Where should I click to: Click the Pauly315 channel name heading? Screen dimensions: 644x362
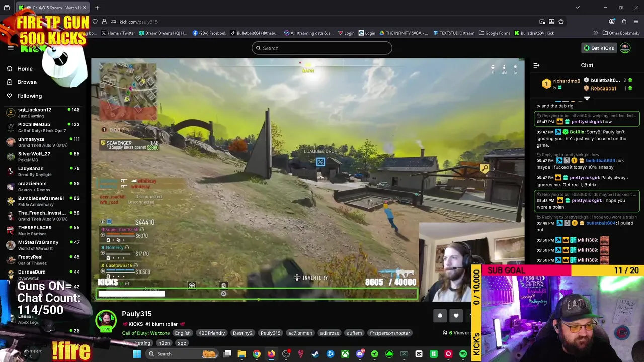pos(136,314)
